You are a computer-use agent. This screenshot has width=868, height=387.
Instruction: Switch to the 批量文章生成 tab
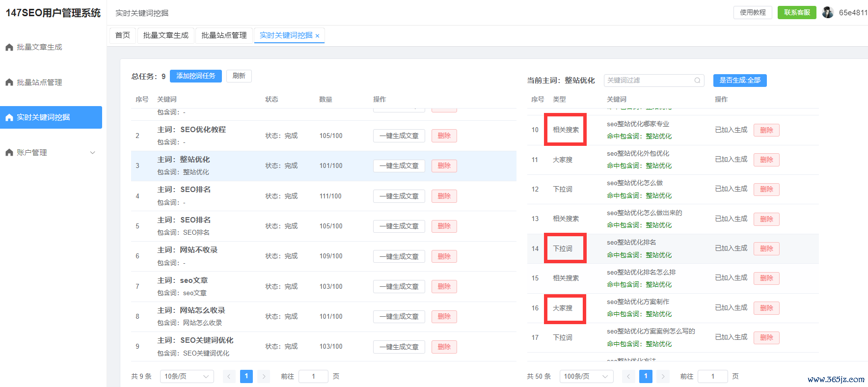tap(166, 35)
